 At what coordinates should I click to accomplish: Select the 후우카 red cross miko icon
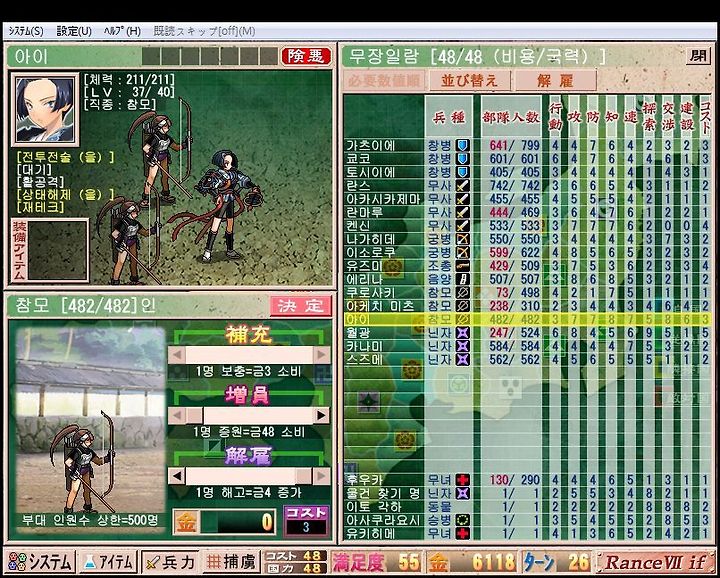point(463,480)
